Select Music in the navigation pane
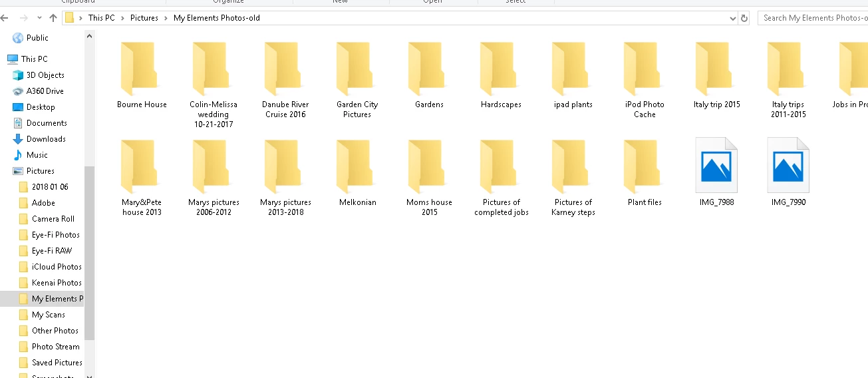The height and width of the screenshot is (378, 868). 37,155
